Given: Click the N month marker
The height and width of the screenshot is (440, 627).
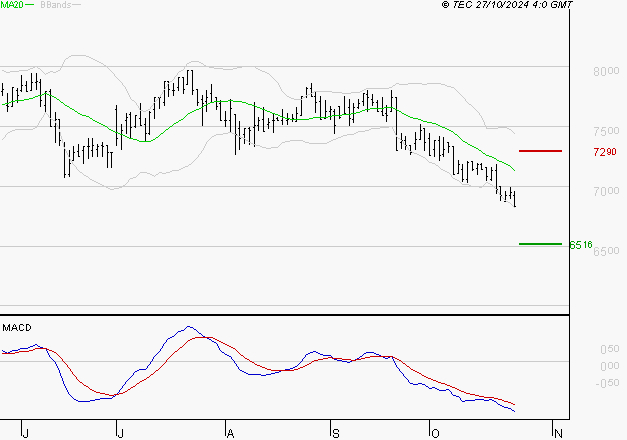Looking at the screenshot, I should coord(558,433).
